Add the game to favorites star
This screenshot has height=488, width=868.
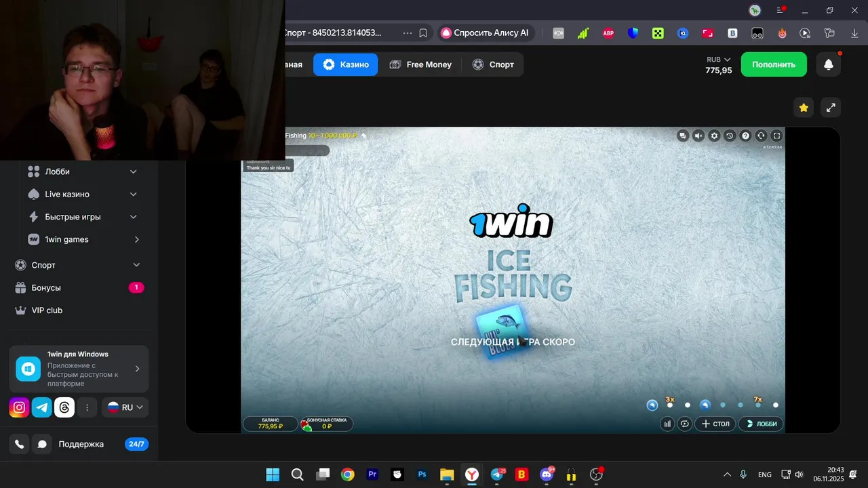point(804,107)
